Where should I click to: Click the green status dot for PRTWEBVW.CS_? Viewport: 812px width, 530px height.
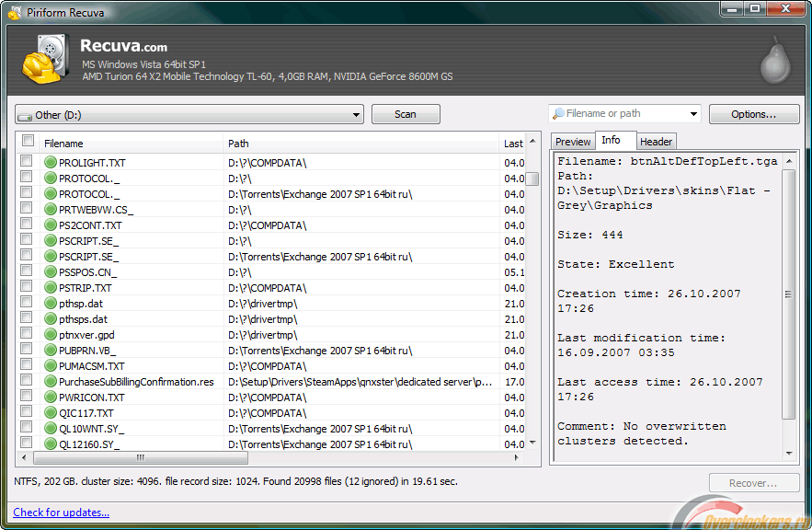pos(51,209)
